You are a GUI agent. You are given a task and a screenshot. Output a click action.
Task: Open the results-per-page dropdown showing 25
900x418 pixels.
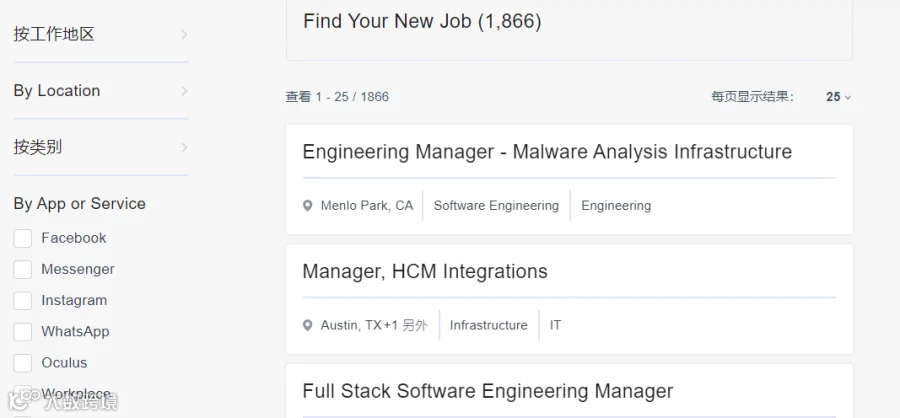(x=839, y=97)
